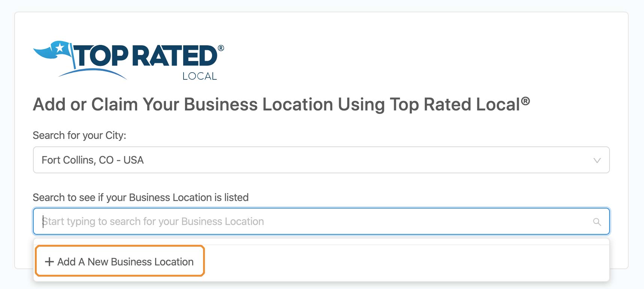Click the registered trademark symbol beside the TOP RATED logo
644x289 pixels.
pos(221,48)
